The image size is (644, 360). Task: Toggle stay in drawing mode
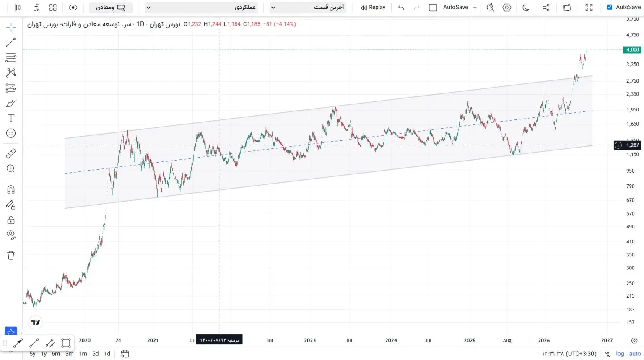[x=11, y=205]
